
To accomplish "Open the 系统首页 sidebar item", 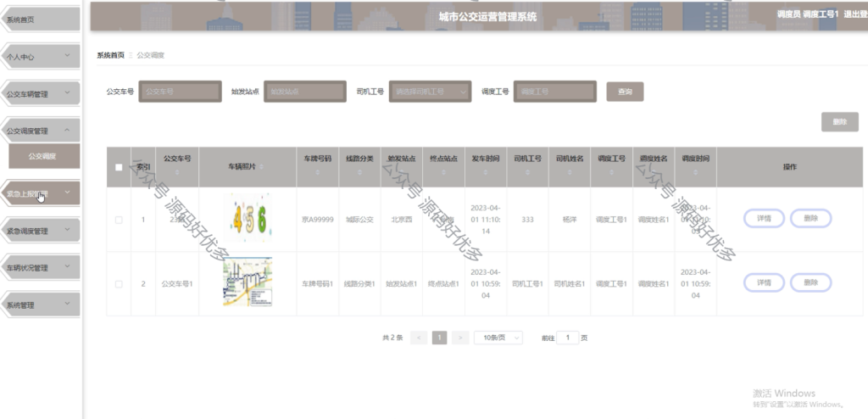I will click(x=40, y=19).
